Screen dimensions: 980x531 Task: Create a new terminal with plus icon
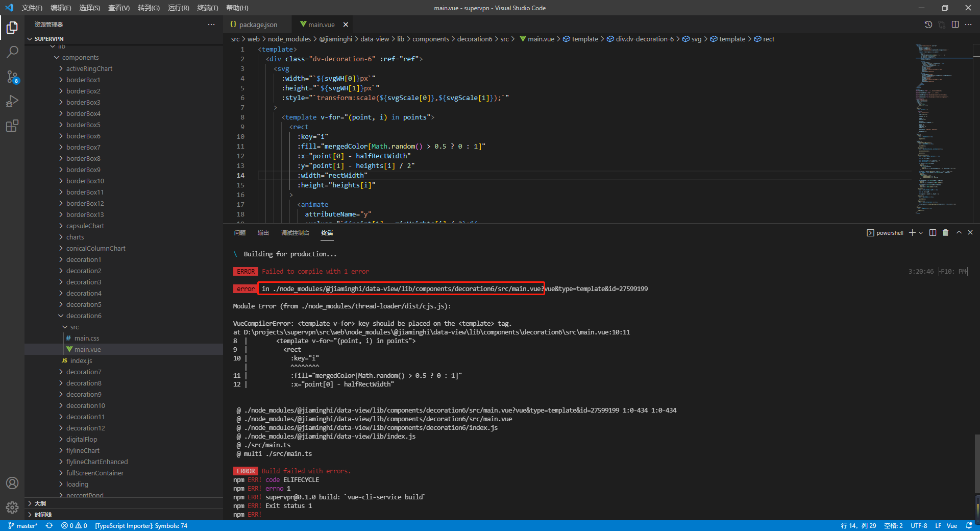click(x=912, y=232)
